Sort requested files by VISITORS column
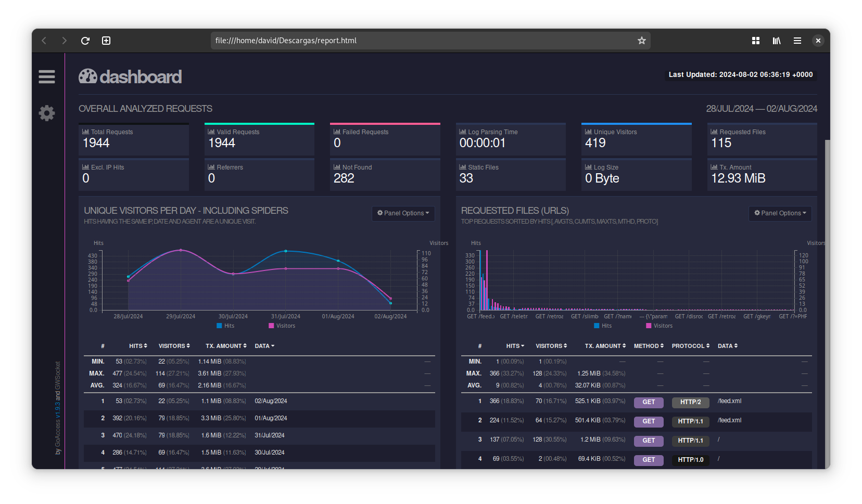 [551, 346]
